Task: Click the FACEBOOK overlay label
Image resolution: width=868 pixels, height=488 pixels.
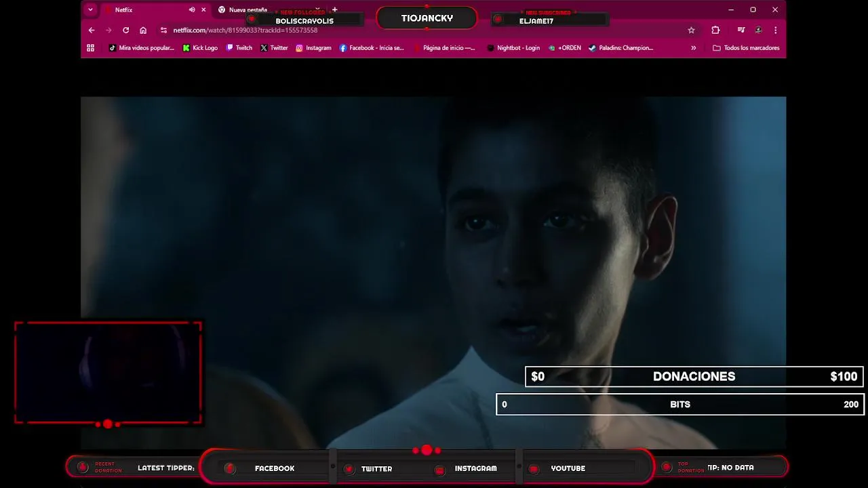Action: (x=275, y=468)
